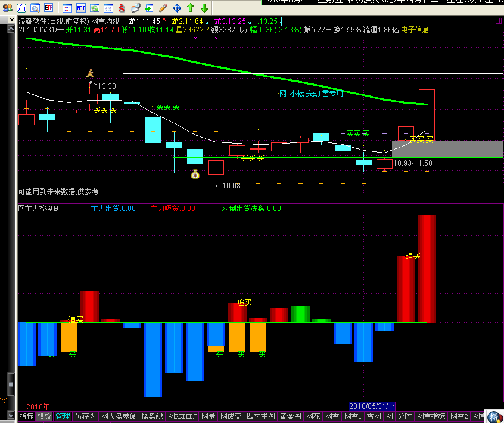Click the round blue logo at bottom-right corner
This screenshot has height=423, width=504.
coord(495,416)
